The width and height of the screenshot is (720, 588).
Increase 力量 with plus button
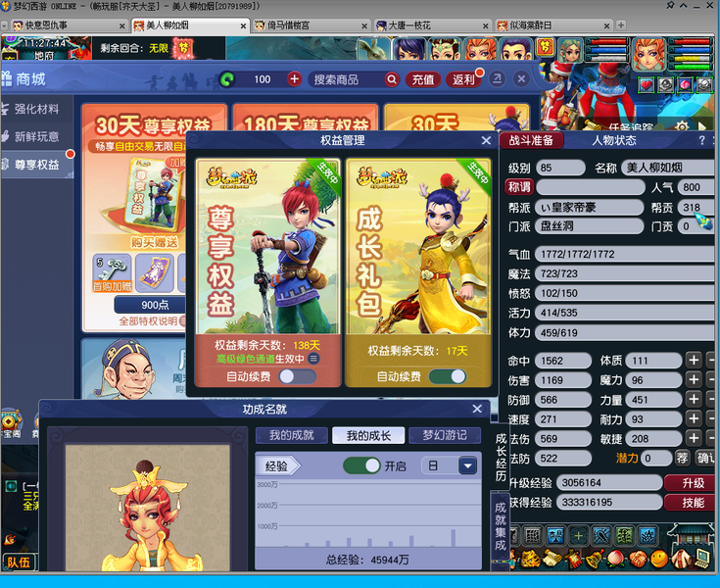click(694, 399)
